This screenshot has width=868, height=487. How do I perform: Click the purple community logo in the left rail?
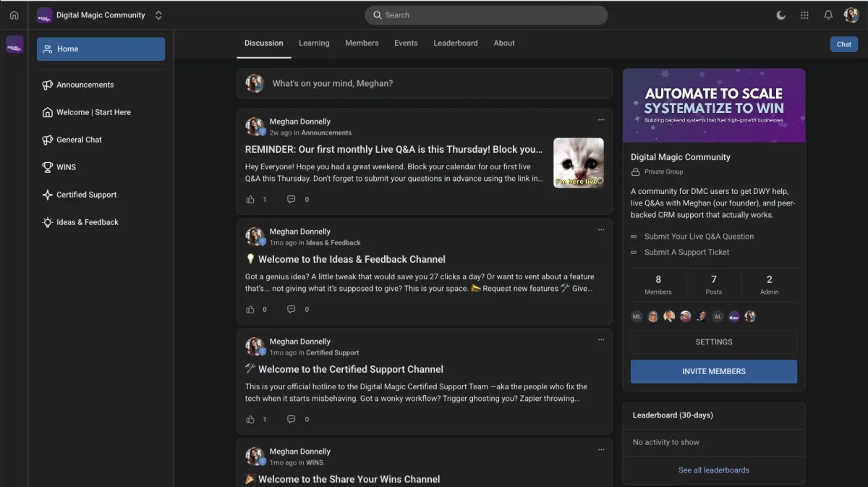[x=14, y=45]
